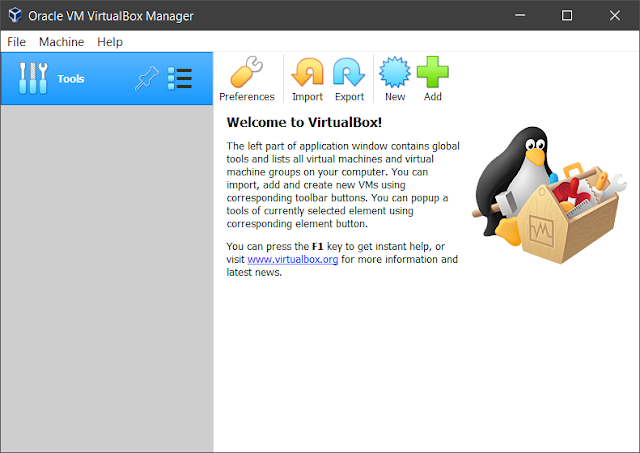Select the Tools entry label
The height and width of the screenshot is (453, 640).
71,79
